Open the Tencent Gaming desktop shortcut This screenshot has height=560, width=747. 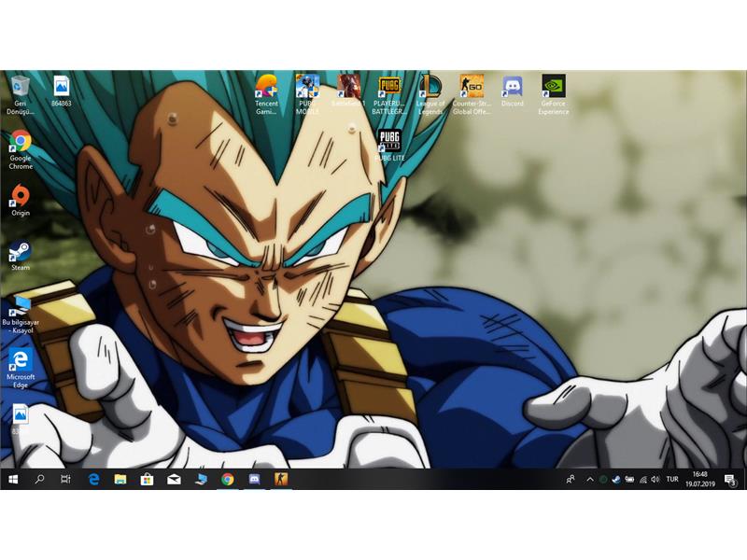tap(266, 95)
